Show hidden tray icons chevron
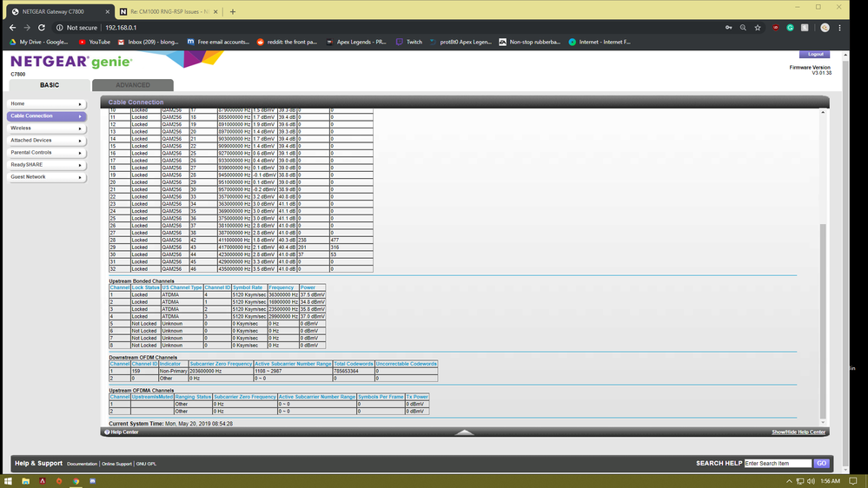 click(x=789, y=481)
